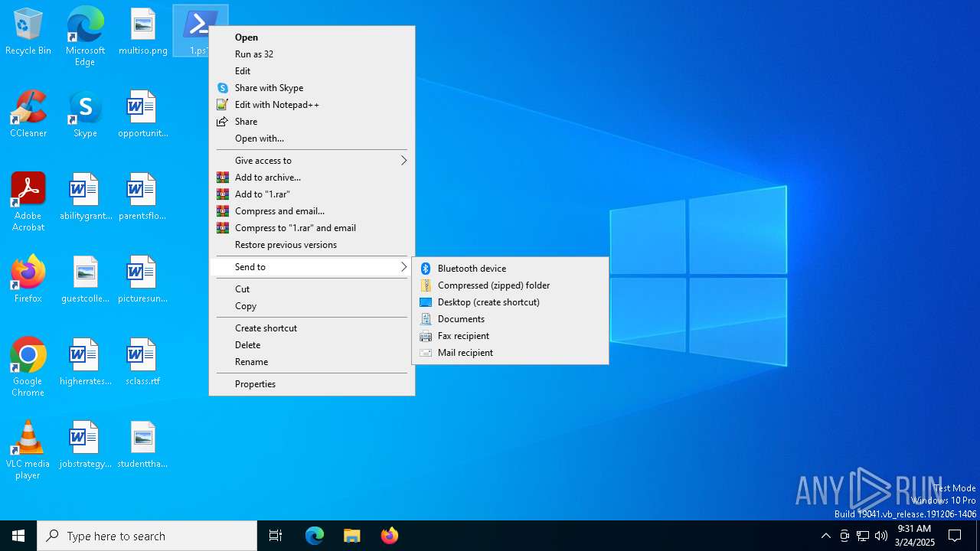Open Task View from the taskbar

[x=276, y=536]
